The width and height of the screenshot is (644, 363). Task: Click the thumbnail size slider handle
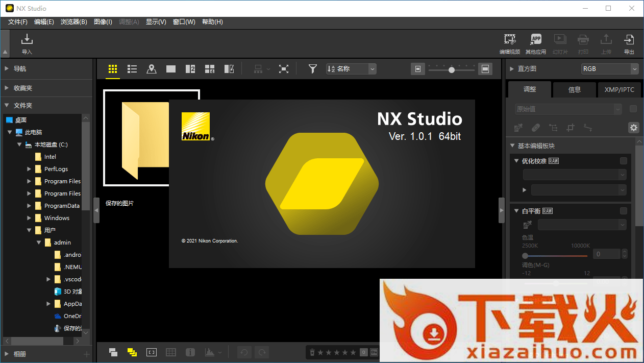[x=452, y=70]
